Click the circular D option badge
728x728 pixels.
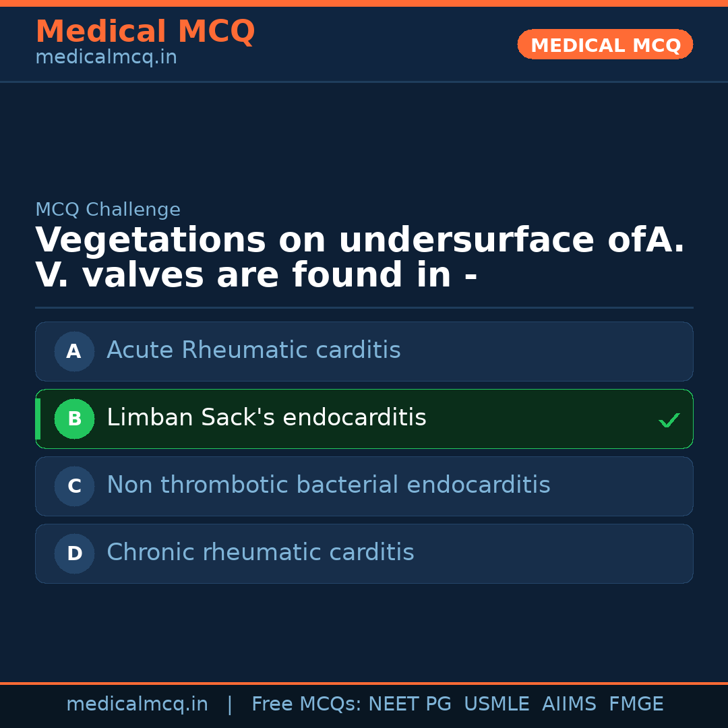[x=74, y=553]
